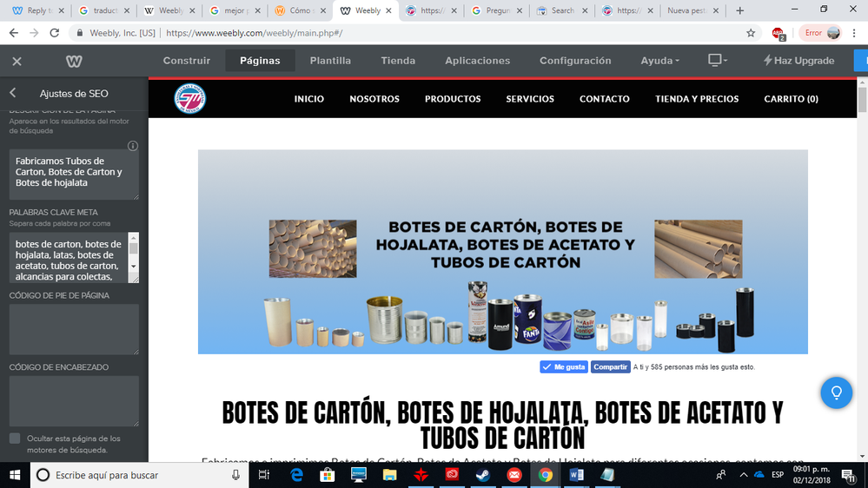This screenshot has width=868, height=488.
Task: Open Task View in taskbar
Action: coord(264,475)
